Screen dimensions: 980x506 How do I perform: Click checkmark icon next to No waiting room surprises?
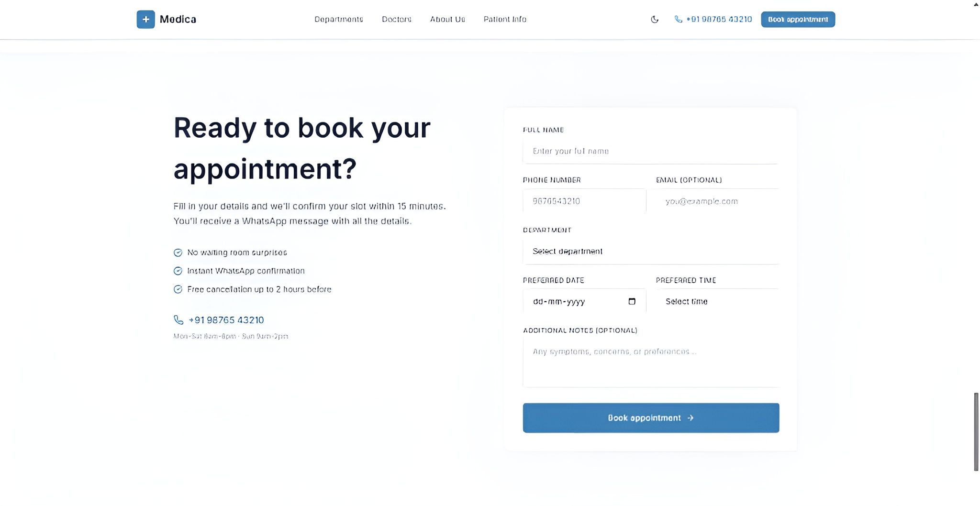[x=178, y=253]
